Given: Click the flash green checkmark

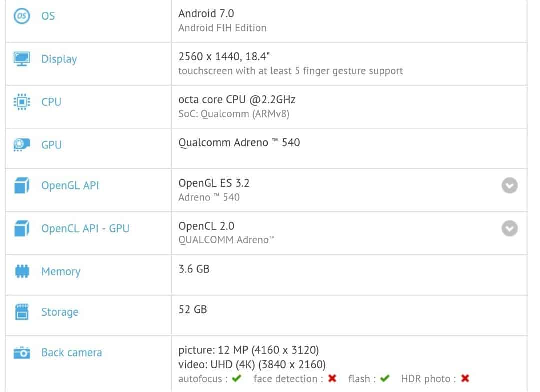Looking at the screenshot, I should click(x=385, y=378).
